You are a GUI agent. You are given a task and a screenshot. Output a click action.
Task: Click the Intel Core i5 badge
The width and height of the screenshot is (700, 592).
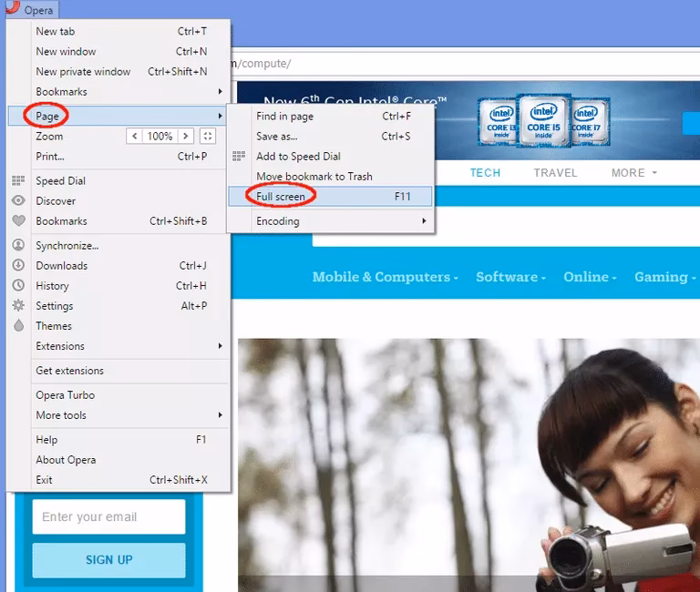click(543, 120)
